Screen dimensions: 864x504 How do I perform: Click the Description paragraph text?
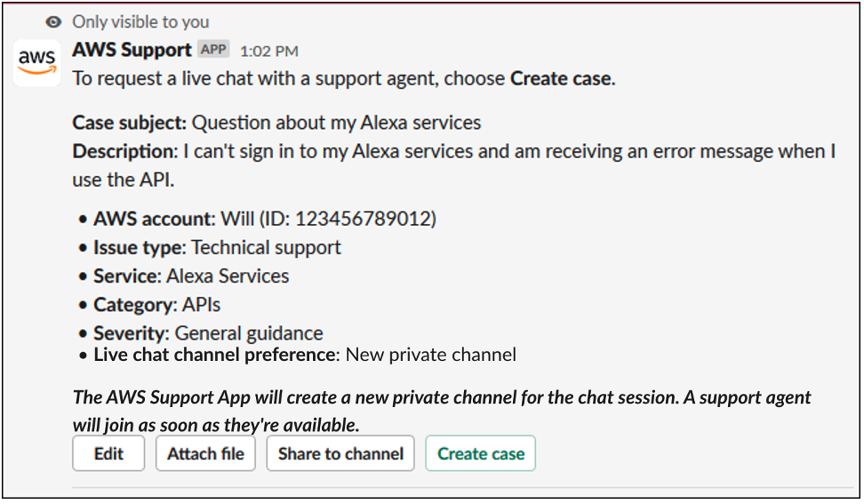point(453,151)
